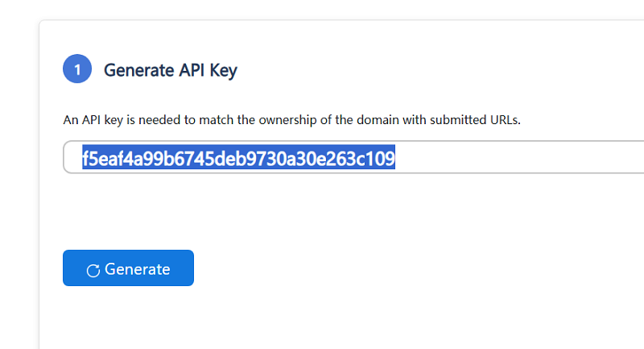Click the Generate button

pyautogui.click(x=128, y=268)
